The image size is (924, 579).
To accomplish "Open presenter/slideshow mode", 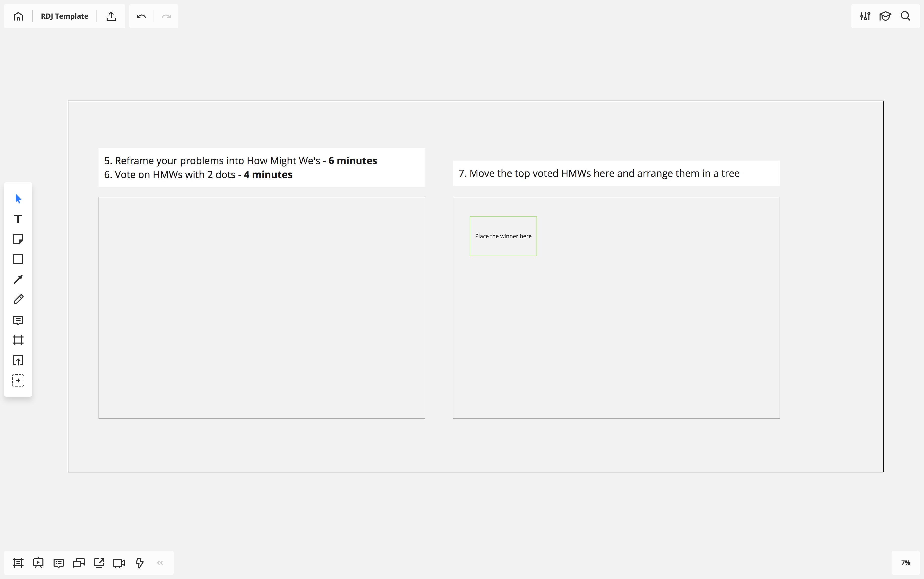I will (x=38, y=562).
